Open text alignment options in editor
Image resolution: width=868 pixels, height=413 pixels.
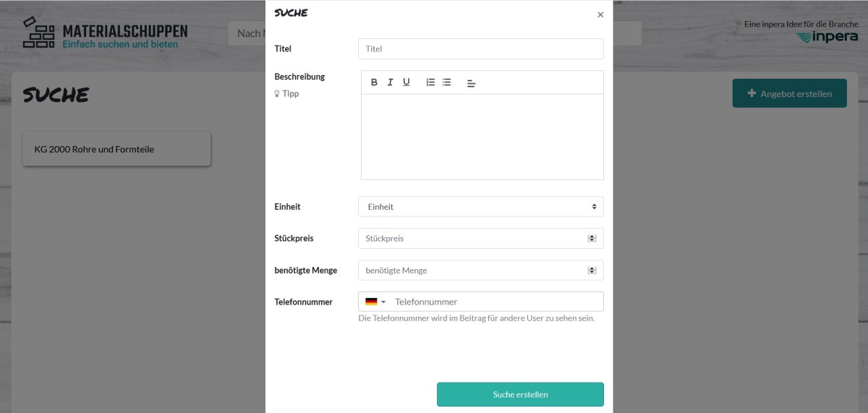click(x=471, y=83)
